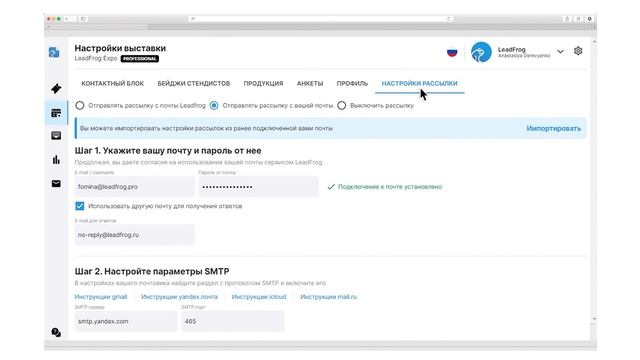640x360 pixels.
Task: Select the Выключить рассылку radio option
Action: point(342,106)
